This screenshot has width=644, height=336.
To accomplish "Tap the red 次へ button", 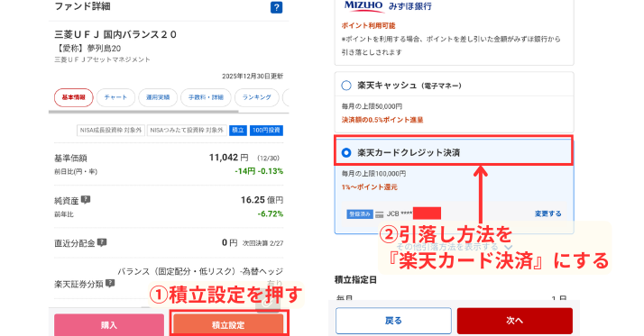I will [x=515, y=321].
